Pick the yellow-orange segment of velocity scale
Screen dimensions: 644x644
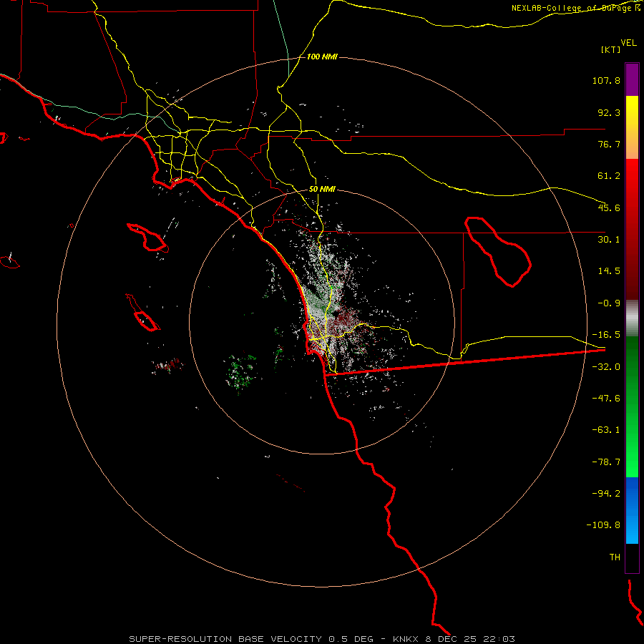[x=632, y=127]
